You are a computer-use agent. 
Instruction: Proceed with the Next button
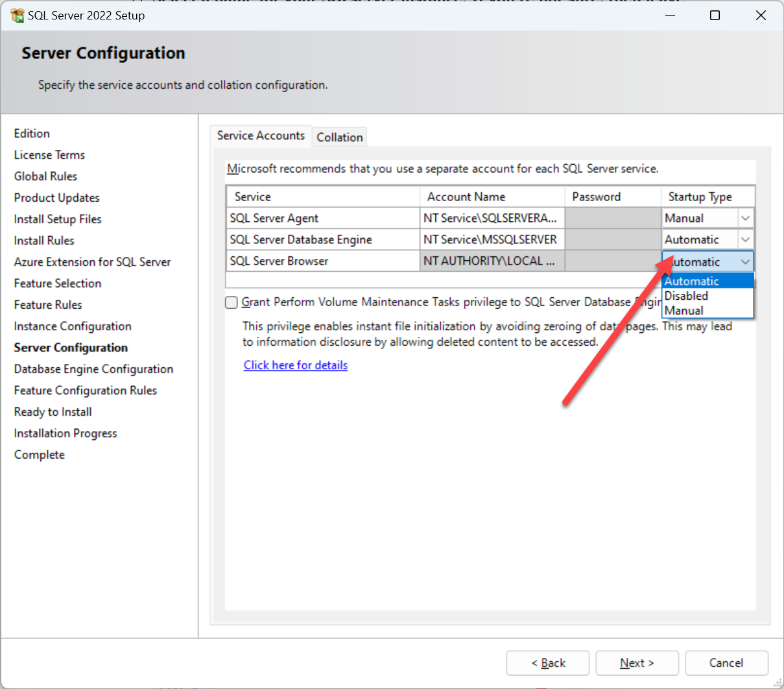tap(637, 663)
